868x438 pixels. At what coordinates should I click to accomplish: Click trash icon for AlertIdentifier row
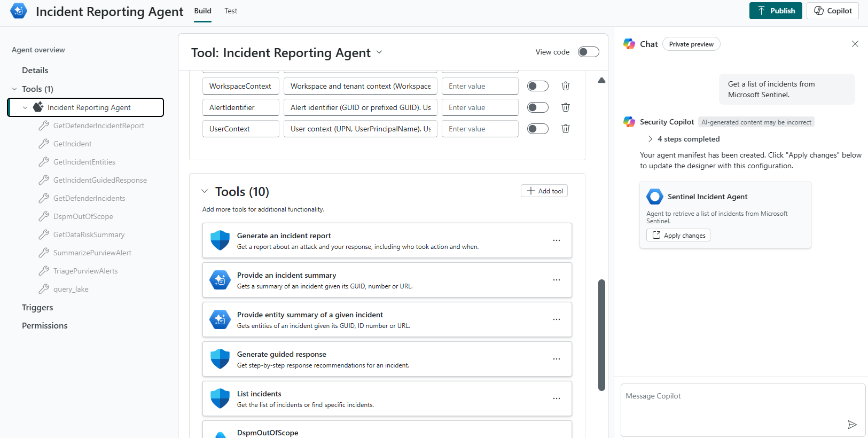(x=566, y=107)
